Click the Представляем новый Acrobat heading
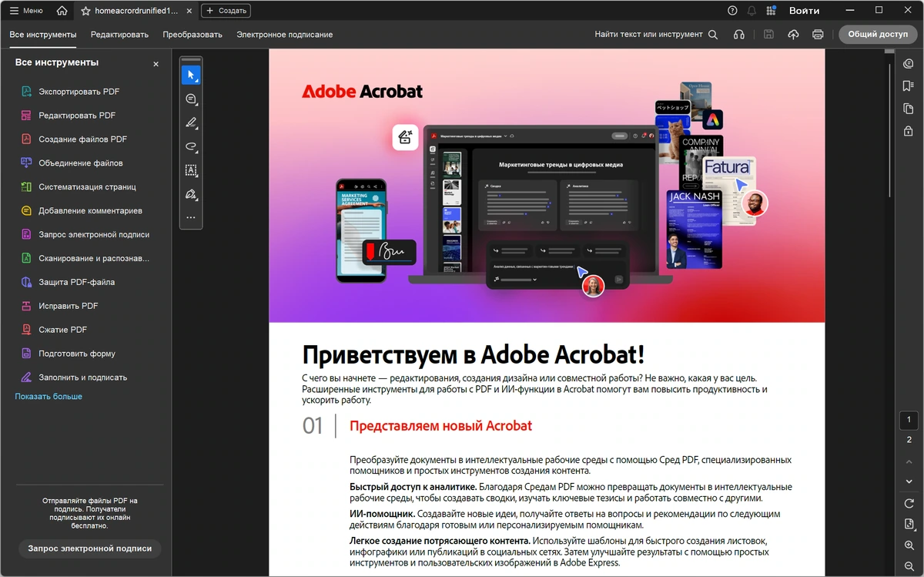 coord(440,426)
